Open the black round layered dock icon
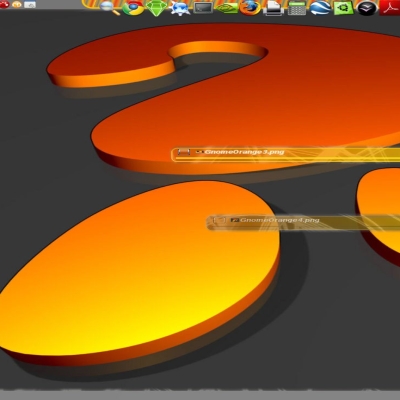Screen dimensions: 400x400 tap(367, 8)
